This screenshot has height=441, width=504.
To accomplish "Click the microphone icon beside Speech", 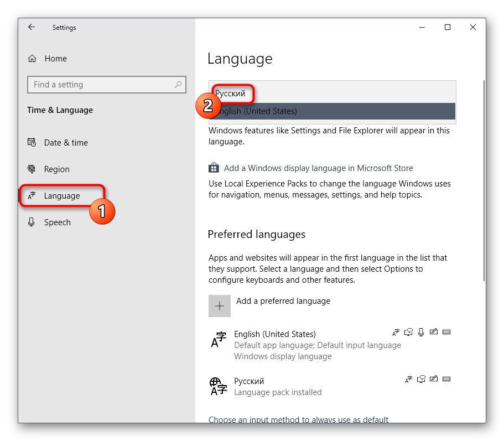I will pos(31,222).
